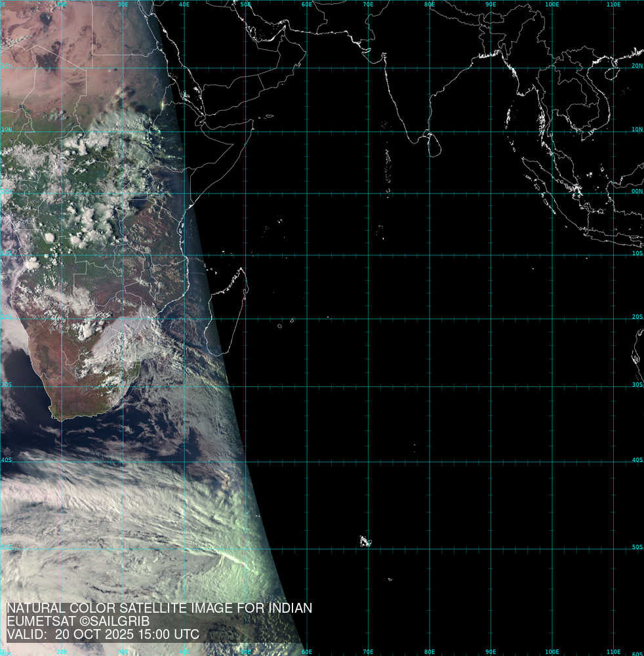Click the southern tip of India
Screen dimensions: 644x656
coord(412,140)
